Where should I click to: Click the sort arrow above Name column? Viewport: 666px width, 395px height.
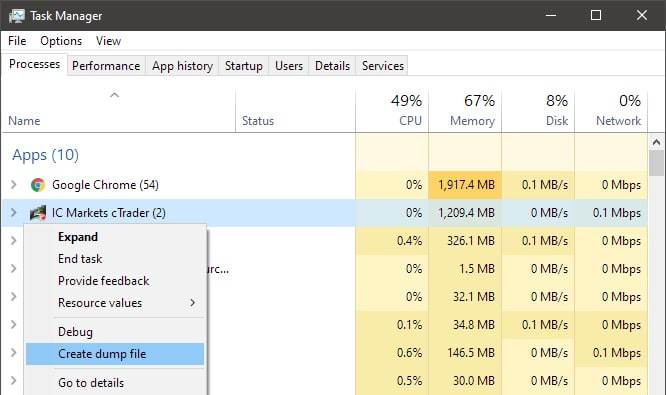115,95
